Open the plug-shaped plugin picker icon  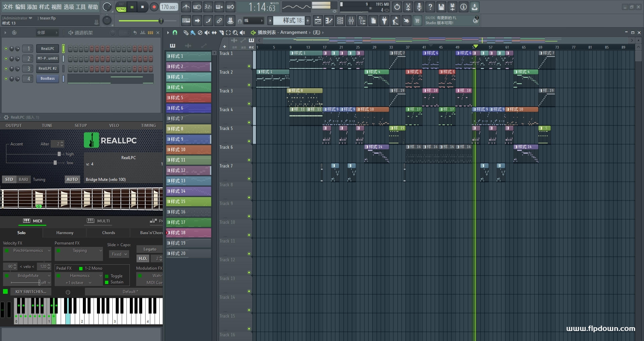tap(384, 21)
